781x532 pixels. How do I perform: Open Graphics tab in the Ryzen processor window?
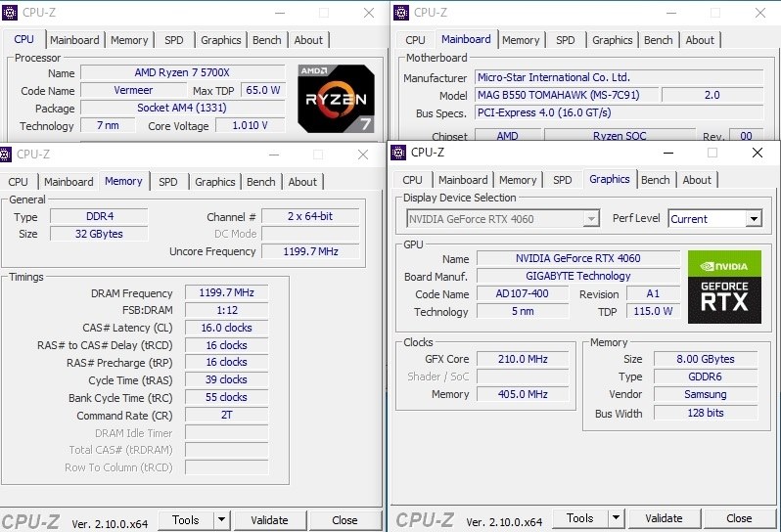click(x=220, y=40)
